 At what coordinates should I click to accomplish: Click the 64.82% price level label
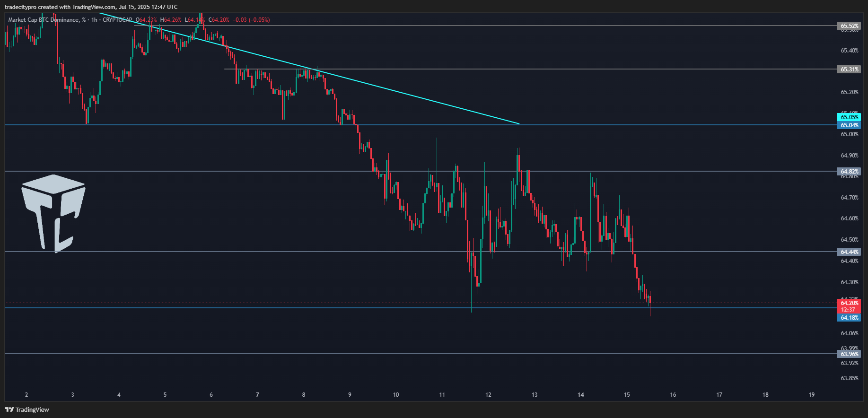pos(849,172)
